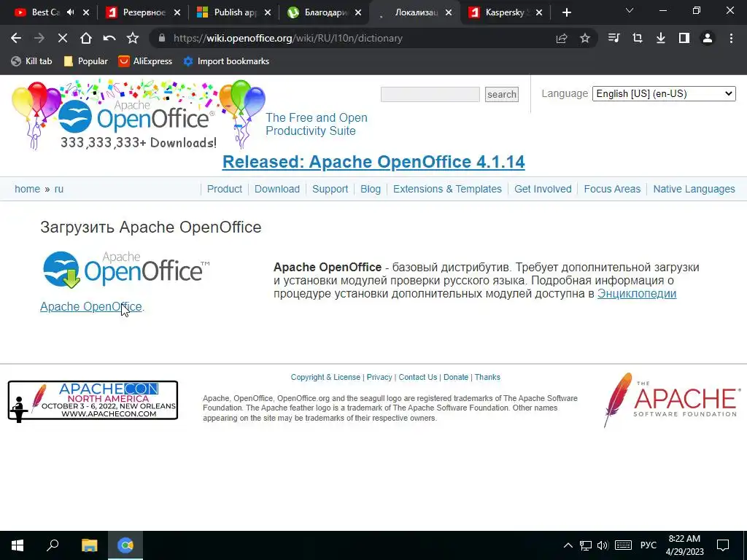Click the home breadcrumb link
This screenshot has width=747, height=560.
click(27, 189)
